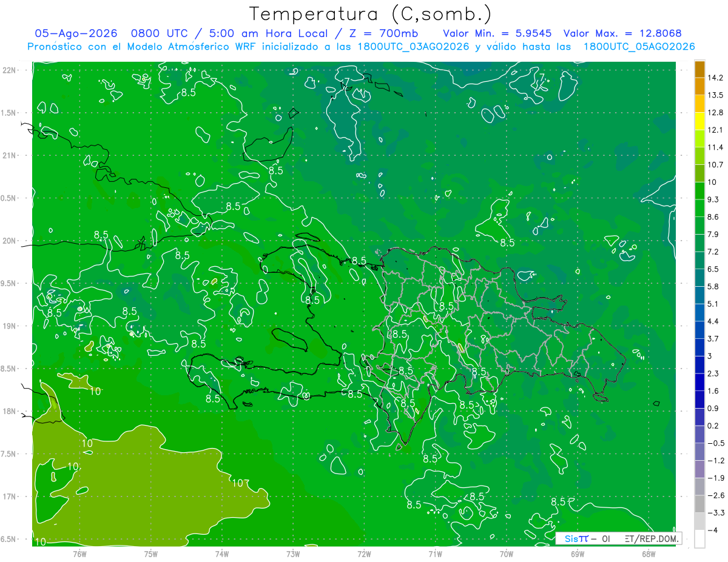Click the colorbar value '-0.5'

click(716, 443)
